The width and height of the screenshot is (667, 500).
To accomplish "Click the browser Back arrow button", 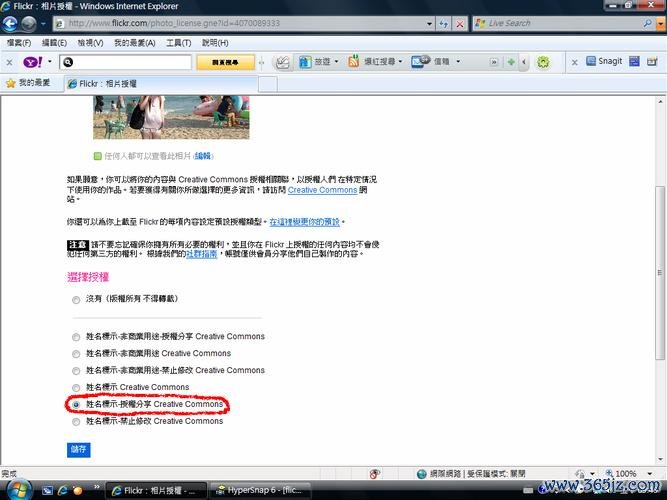I will point(10,23).
